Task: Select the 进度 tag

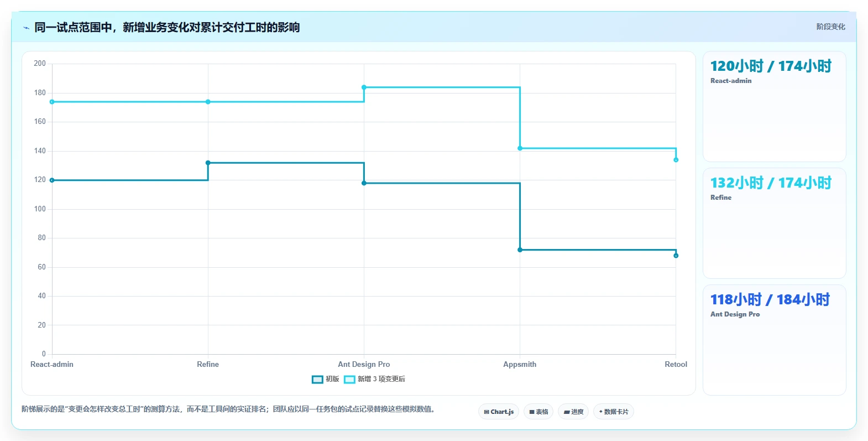Action: [x=573, y=412]
